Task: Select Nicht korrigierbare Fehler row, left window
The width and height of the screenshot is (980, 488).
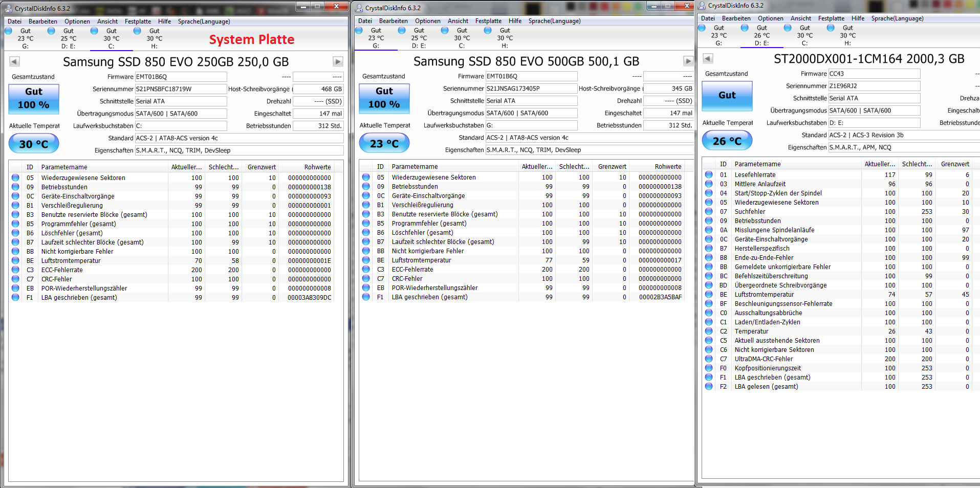Action: pyautogui.click(x=171, y=251)
